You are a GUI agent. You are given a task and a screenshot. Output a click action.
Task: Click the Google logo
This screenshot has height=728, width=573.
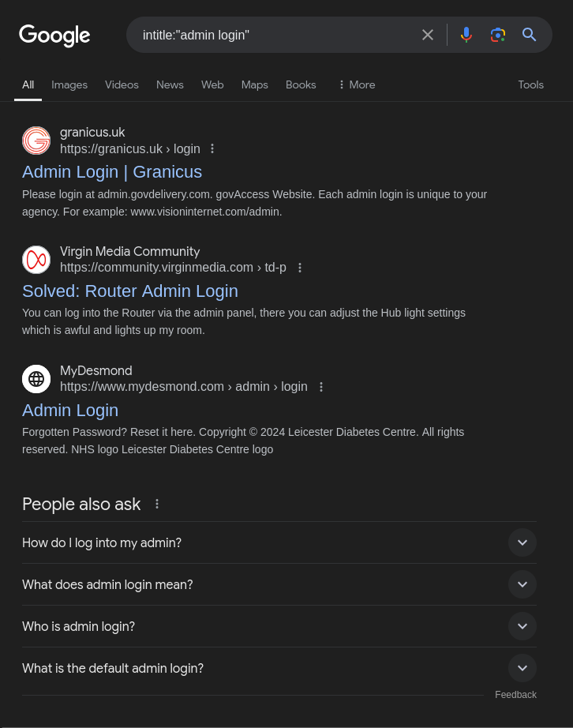coord(54,36)
